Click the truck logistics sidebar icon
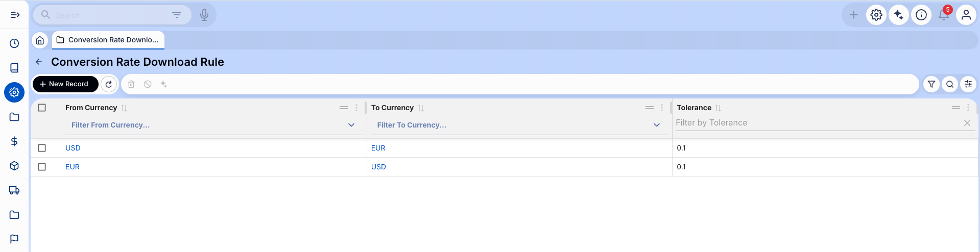980x252 pixels. point(14,190)
